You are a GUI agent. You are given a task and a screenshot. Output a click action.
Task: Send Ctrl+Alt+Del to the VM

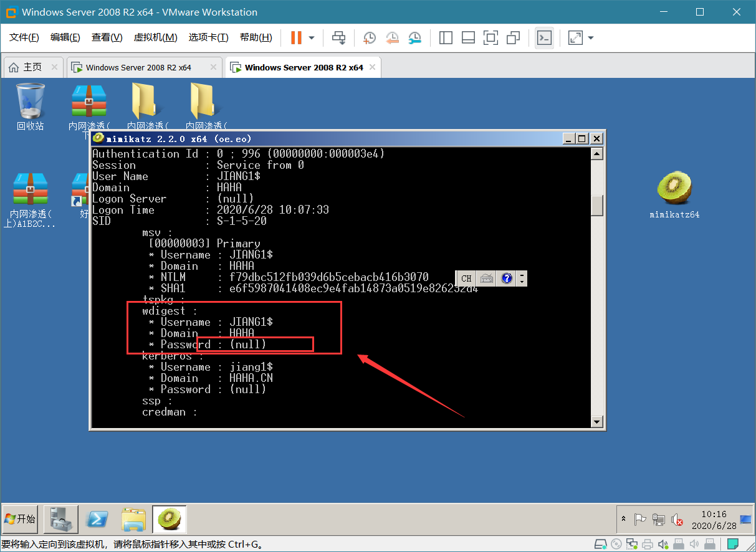pos(338,38)
